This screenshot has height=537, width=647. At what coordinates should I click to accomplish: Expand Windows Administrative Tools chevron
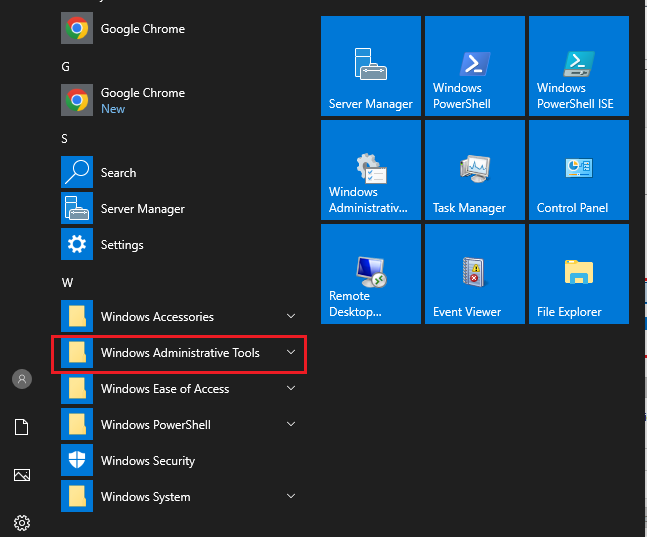(x=291, y=352)
